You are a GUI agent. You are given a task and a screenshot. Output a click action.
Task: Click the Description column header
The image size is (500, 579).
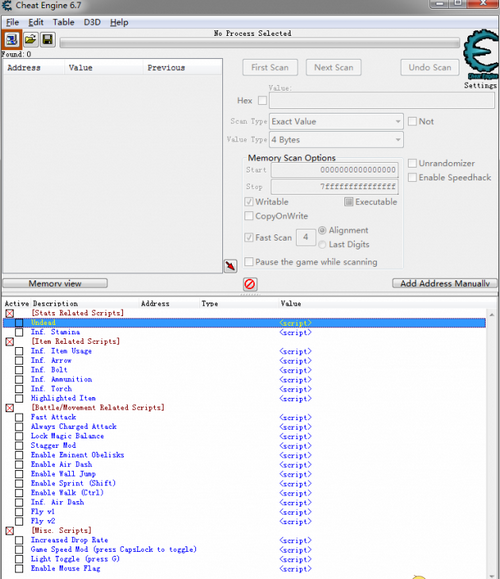pos(85,304)
